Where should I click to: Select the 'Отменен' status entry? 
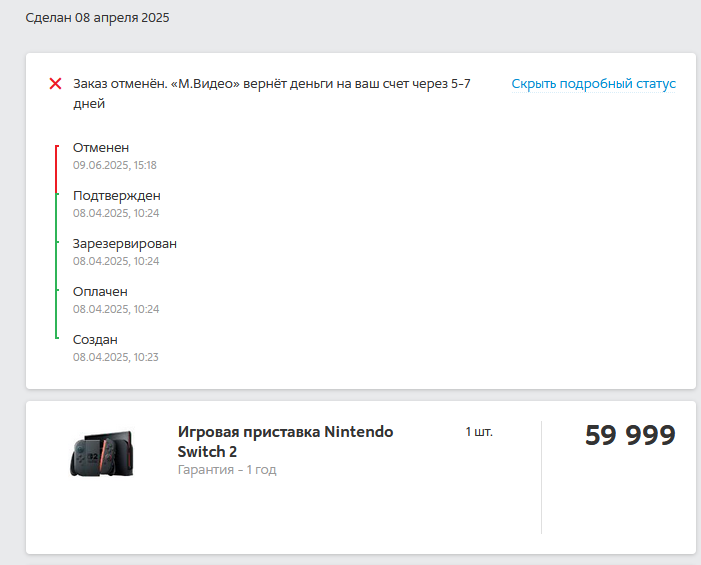[101, 148]
